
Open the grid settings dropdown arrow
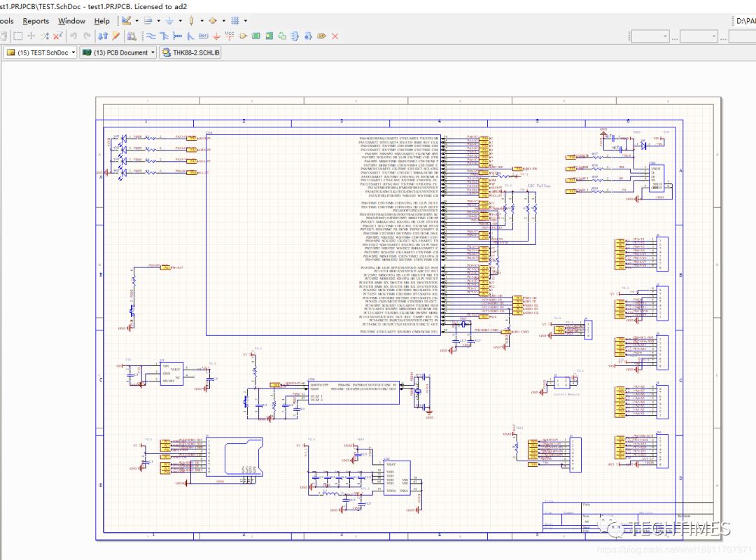pyautogui.click(x=244, y=21)
